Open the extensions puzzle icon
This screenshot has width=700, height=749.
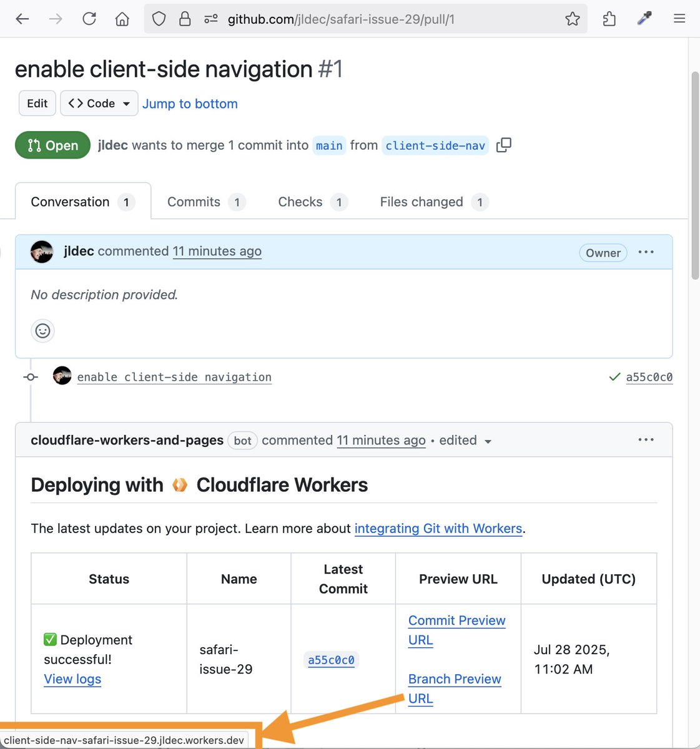(609, 19)
